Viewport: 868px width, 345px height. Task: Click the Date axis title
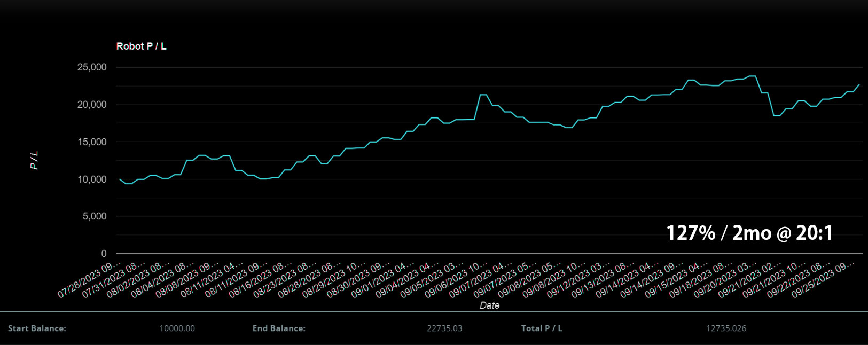[489, 305]
